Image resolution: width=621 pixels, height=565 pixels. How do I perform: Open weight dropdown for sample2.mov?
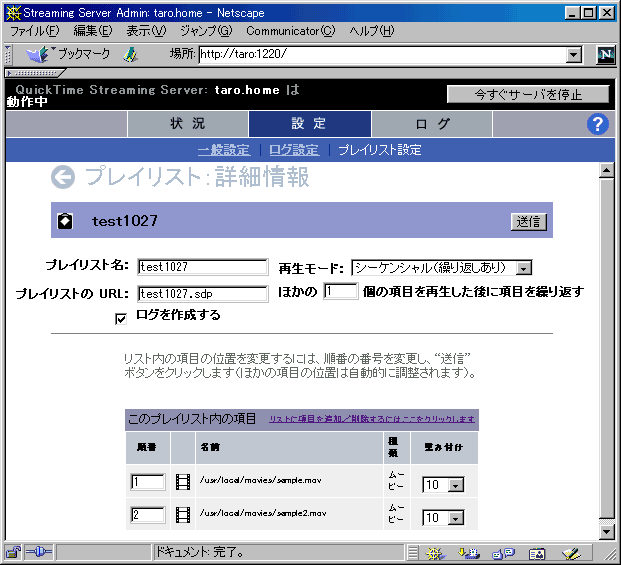(457, 517)
